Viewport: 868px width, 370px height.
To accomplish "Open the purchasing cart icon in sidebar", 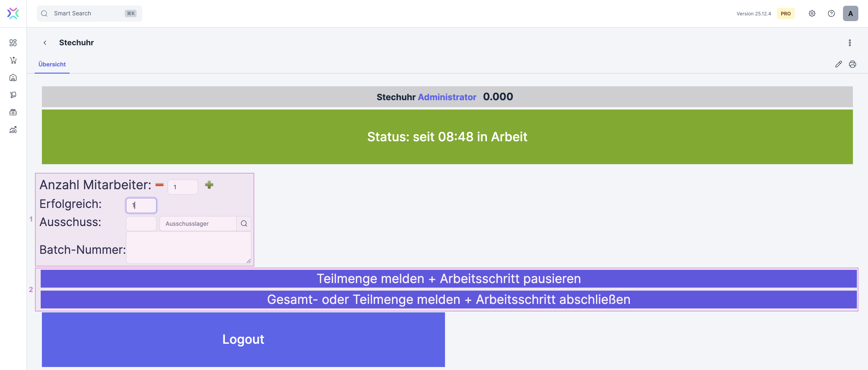I will point(13,60).
